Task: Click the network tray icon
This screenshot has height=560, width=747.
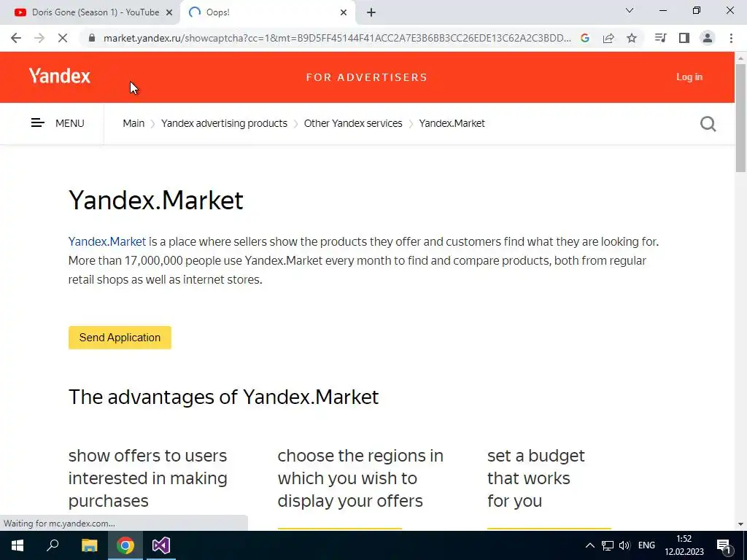Action: [x=608, y=545]
